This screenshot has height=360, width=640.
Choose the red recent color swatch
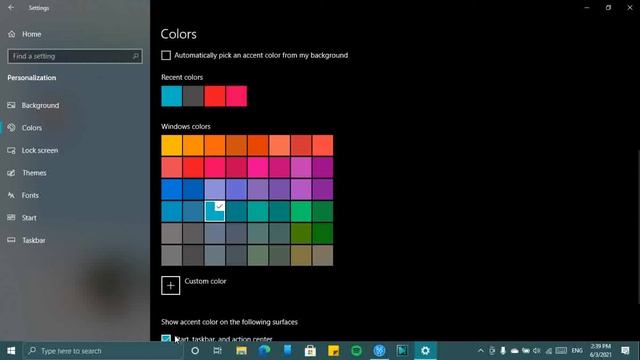point(215,96)
